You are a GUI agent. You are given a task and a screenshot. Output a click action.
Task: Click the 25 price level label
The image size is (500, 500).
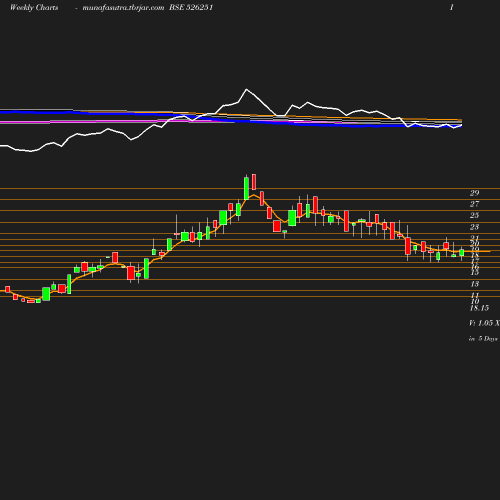[475, 215]
